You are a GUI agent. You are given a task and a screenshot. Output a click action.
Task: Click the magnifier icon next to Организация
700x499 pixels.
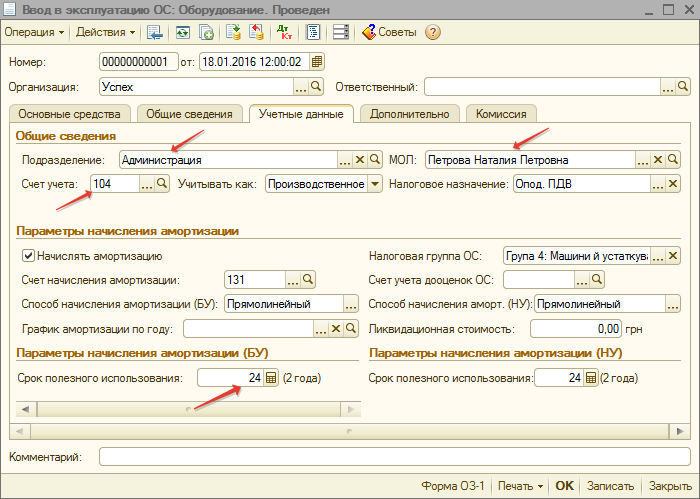pos(315,87)
